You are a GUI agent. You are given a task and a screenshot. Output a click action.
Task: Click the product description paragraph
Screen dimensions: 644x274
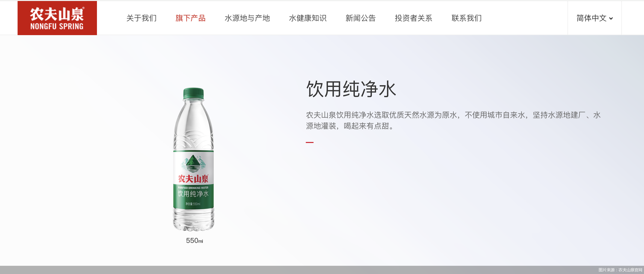(x=453, y=120)
